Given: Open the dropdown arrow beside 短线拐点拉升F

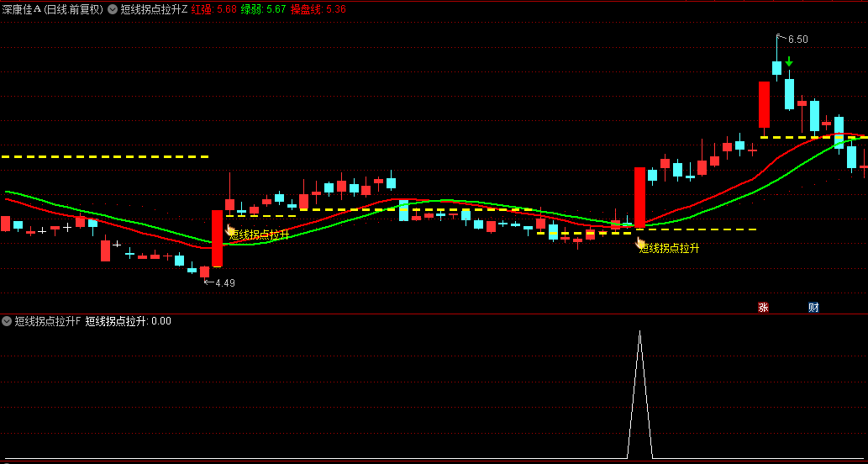Looking at the screenshot, I should [x=7, y=320].
